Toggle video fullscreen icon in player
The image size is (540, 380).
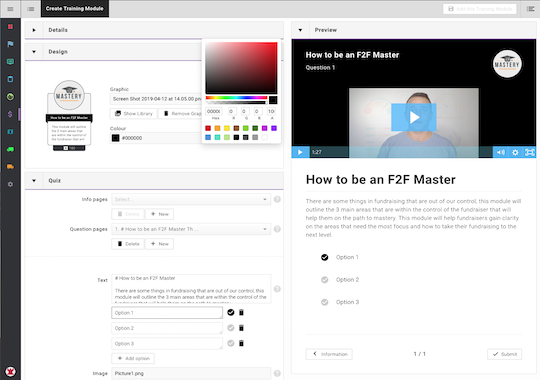coord(529,152)
